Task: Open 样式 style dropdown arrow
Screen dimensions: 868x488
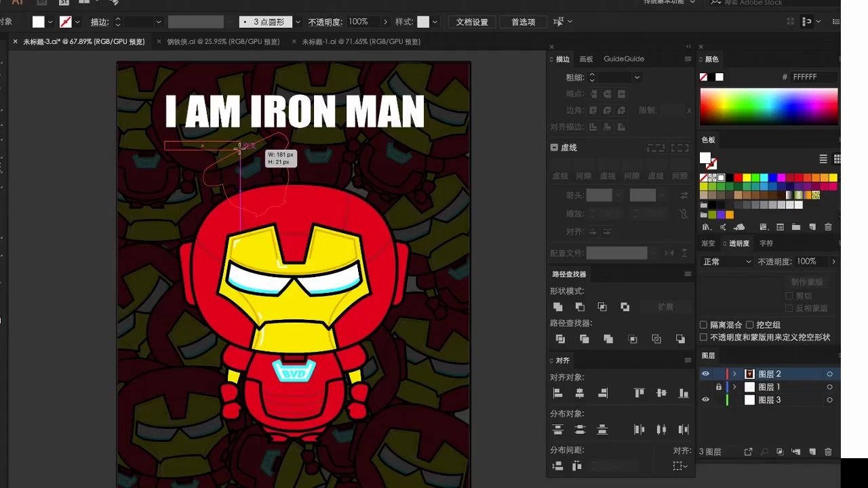Action: (x=435, y=22)
